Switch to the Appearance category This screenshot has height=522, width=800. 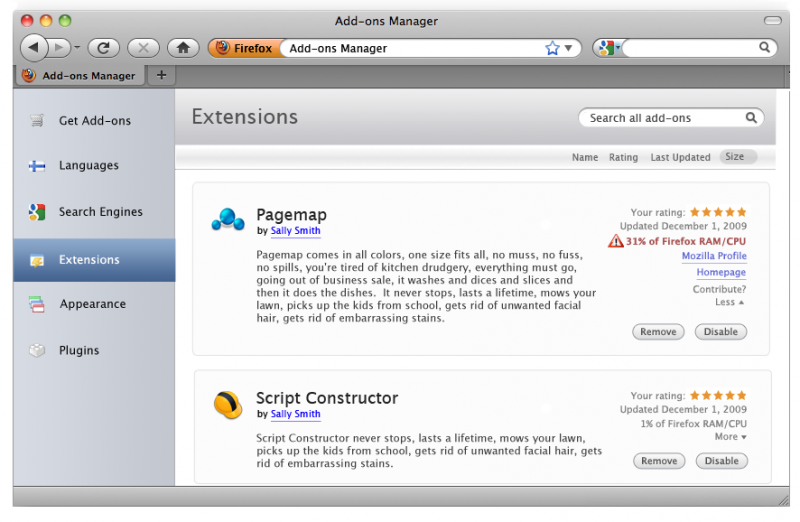tap(92, 304)
